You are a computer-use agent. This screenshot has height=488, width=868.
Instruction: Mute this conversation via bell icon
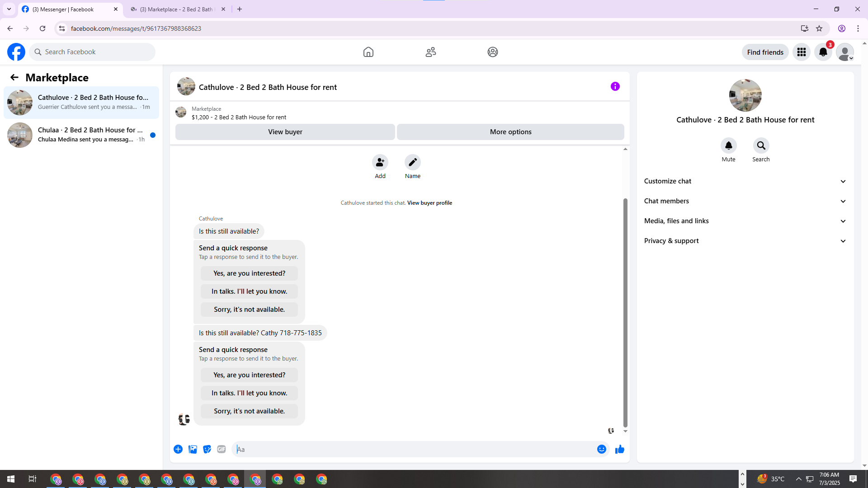(728, 145)
